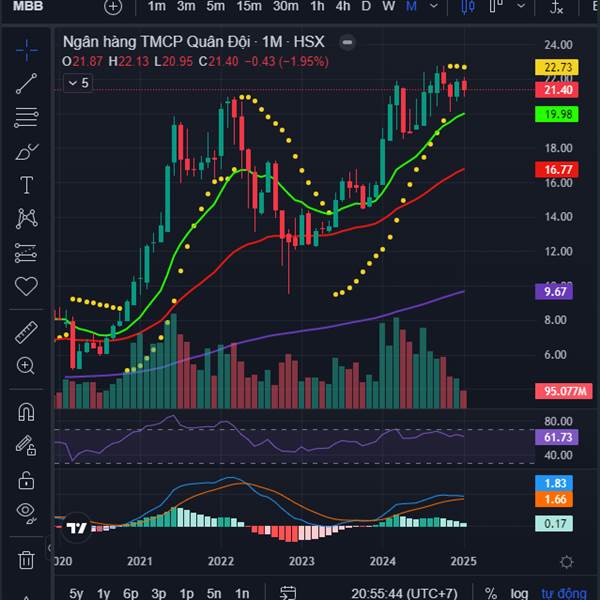Click the 1.83 MACD line label

[554, 483]
